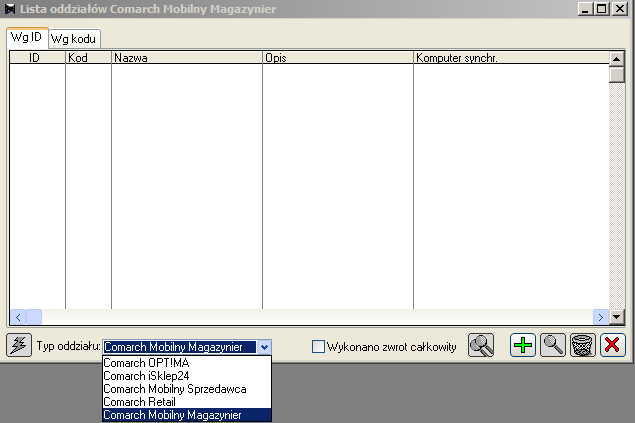Click the window title bar app icon
This screenshot has height=423, width=635.
pyautogui.click(x=10, y=9)
